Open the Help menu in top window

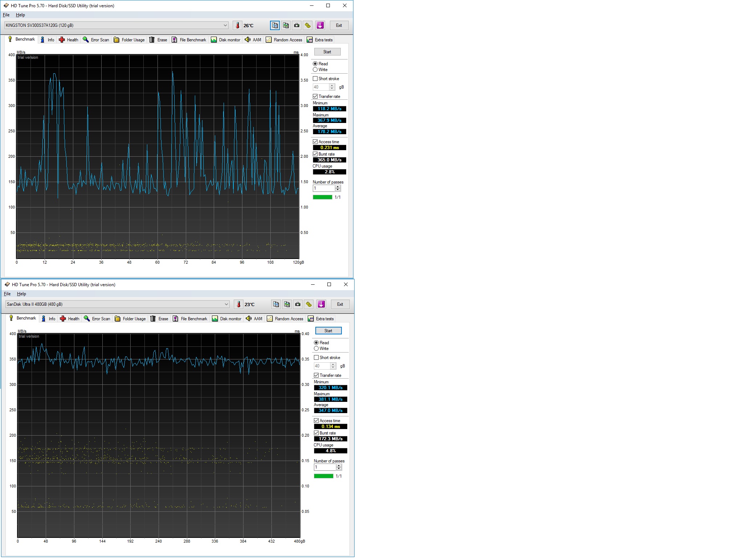[20, 15]
